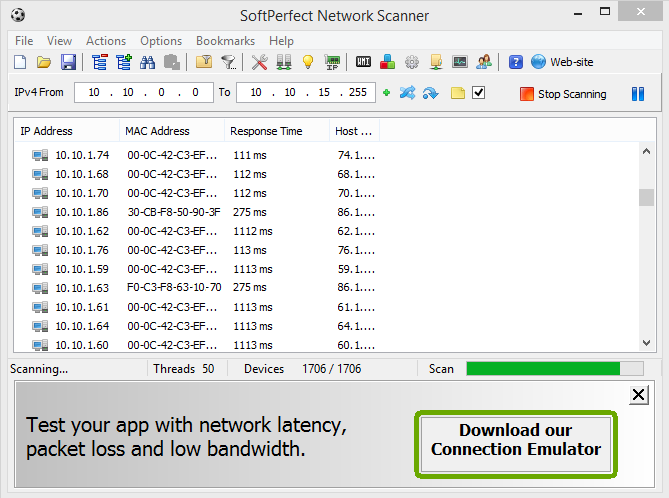Click MAC address F0-C3-F8-63-10-70

click(x=174, y=287)
